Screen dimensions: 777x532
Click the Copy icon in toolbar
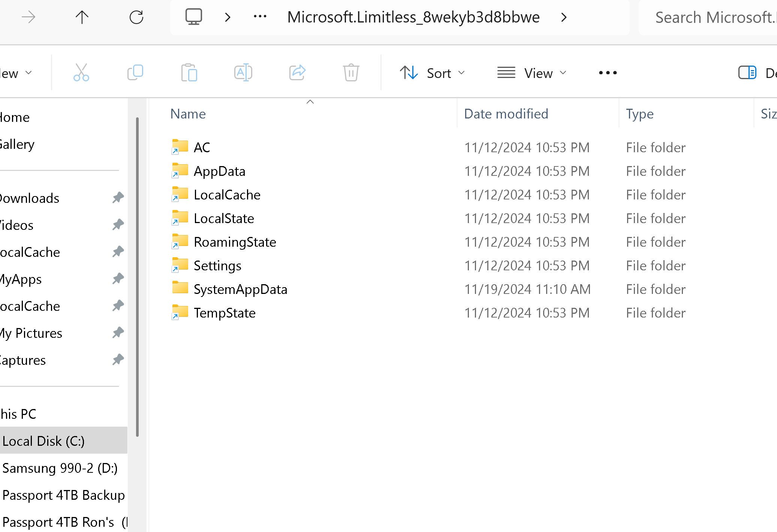135,72
